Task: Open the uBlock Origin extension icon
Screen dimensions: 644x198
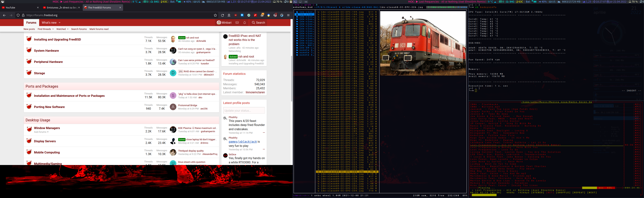Action: tap(235, 15)
